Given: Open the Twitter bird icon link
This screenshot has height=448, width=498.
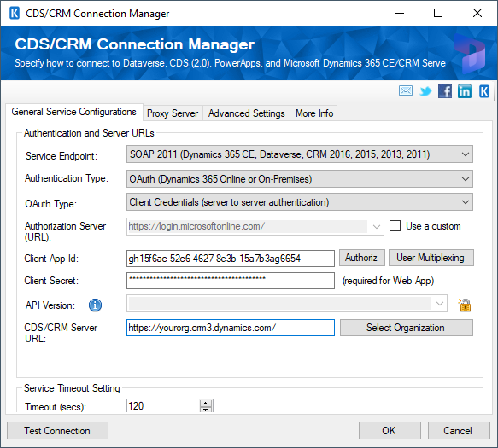Looking at the screenshot, I should (x=425, y=91).
